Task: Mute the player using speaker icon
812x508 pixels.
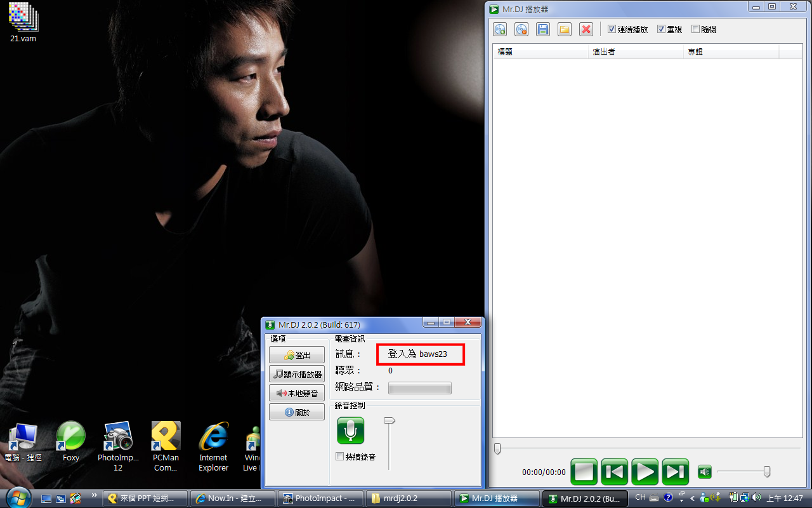Action: (x=704, y=472)
